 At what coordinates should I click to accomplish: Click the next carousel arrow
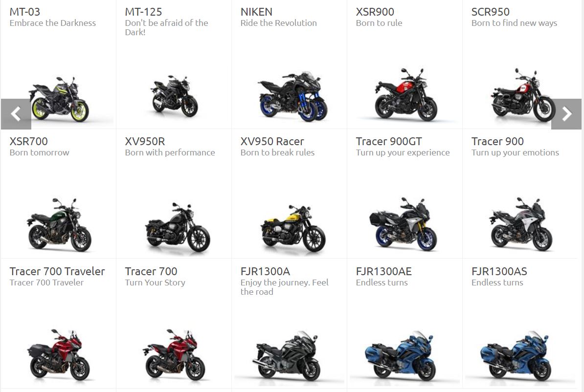tap(566, 114)
